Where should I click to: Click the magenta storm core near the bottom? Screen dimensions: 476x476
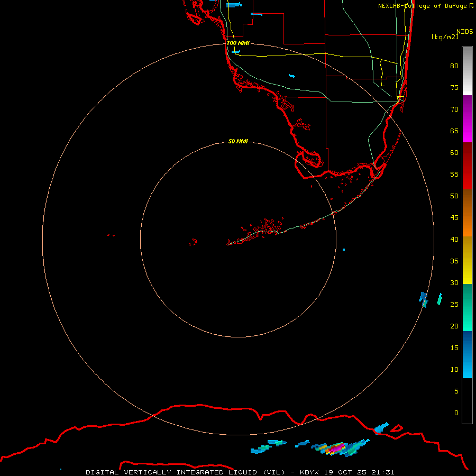(x=337, y=448)
